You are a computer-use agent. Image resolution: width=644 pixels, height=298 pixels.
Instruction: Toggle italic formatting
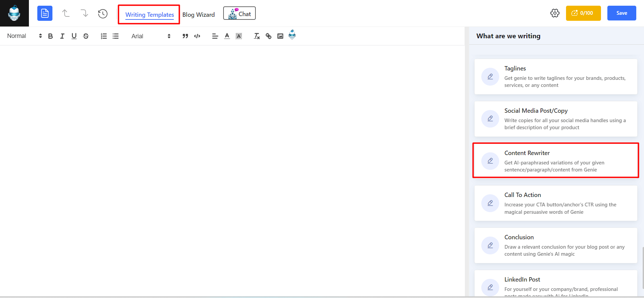click(x=62, y=36)
